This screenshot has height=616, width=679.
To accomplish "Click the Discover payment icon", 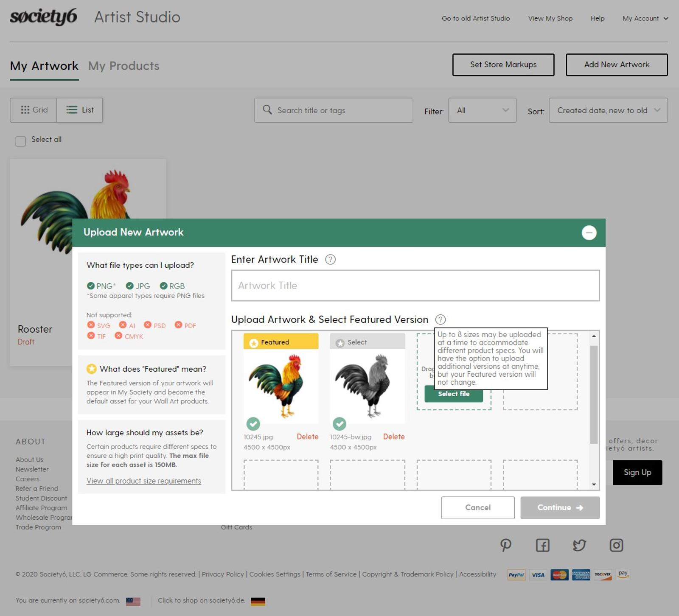I will [603, 575].
